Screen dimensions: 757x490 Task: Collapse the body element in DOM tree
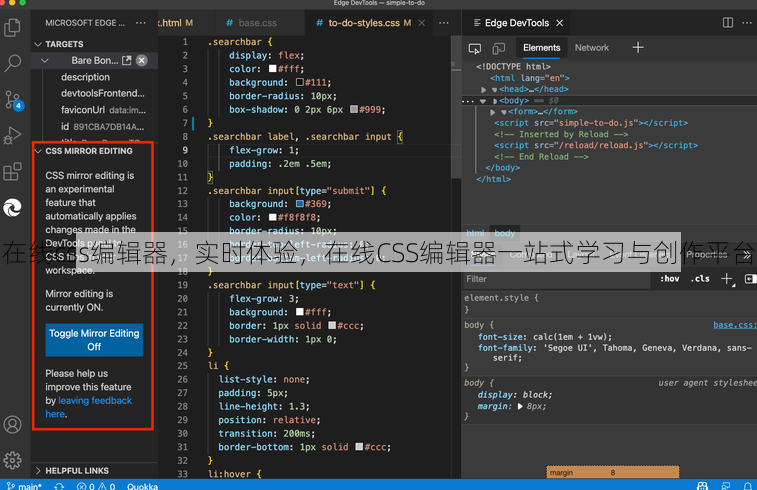(x=483, y=101)
